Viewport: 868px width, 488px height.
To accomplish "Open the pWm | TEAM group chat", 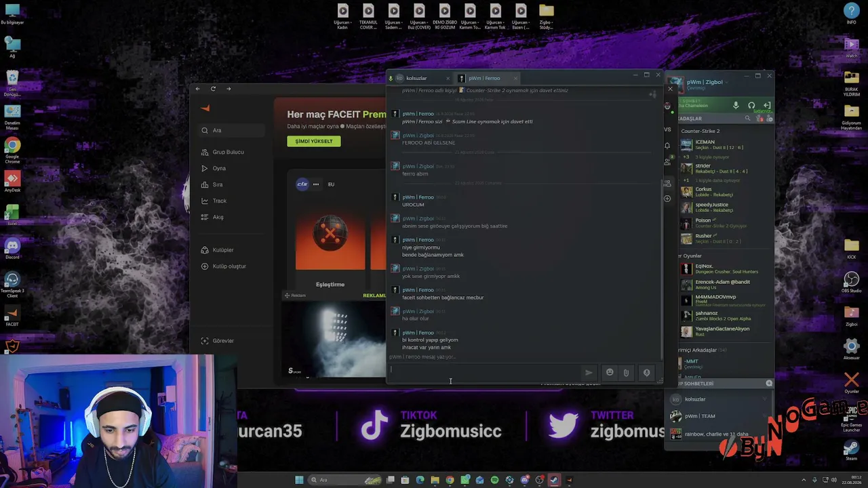I will [x=719, y=416].
